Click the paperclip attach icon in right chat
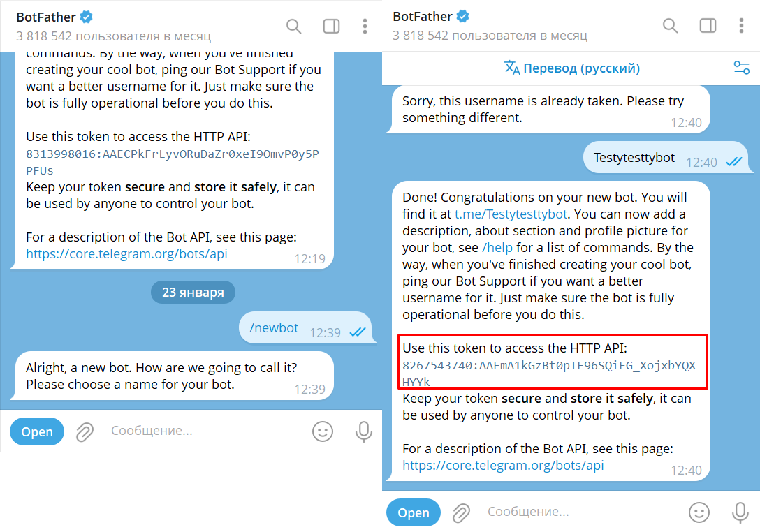Screen dimensions: 760x532 click(461, 512)
